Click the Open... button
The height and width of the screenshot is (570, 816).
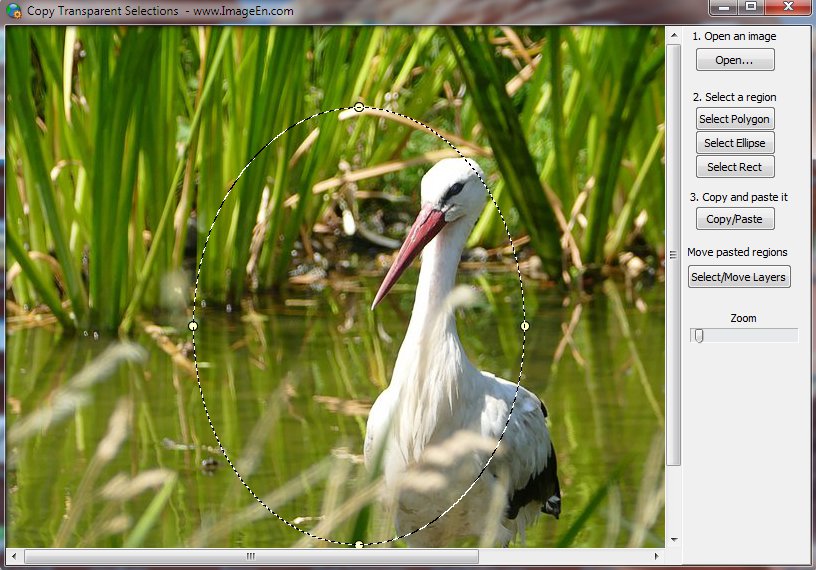click(735, 60)
